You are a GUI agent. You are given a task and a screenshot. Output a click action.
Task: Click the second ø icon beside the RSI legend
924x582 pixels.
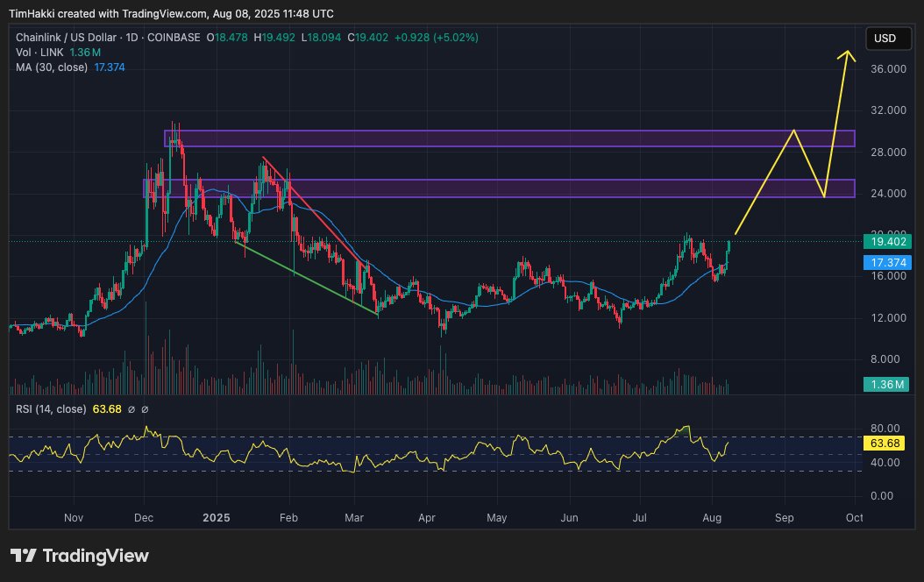tap(146, 408)
